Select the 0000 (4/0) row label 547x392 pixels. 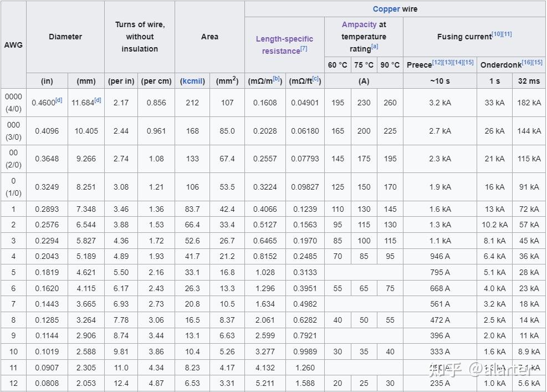[x=13, y=103]
